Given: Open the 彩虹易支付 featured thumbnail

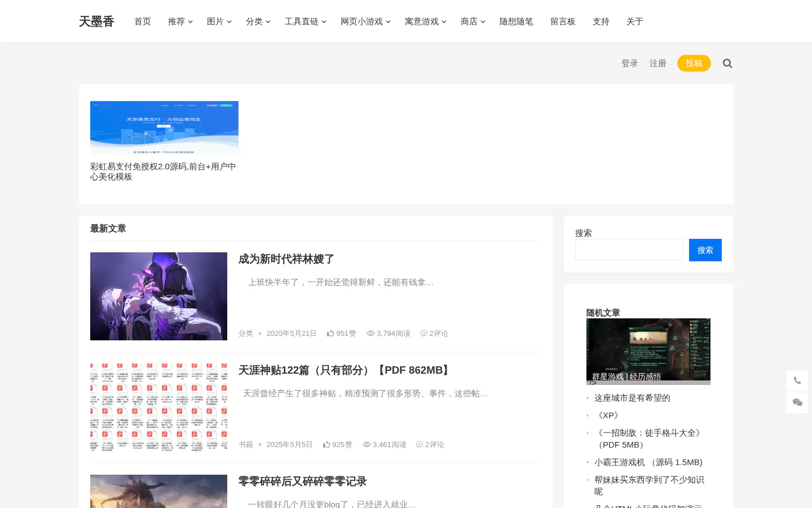Looking at the screenshot, I should click(164, 128).
